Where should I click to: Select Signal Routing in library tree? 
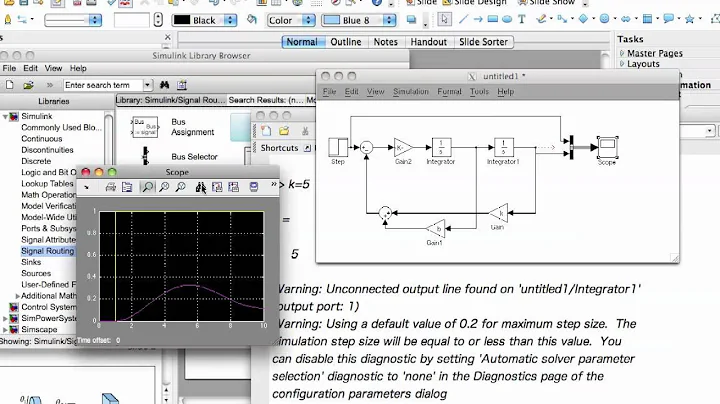coord(47,251)
